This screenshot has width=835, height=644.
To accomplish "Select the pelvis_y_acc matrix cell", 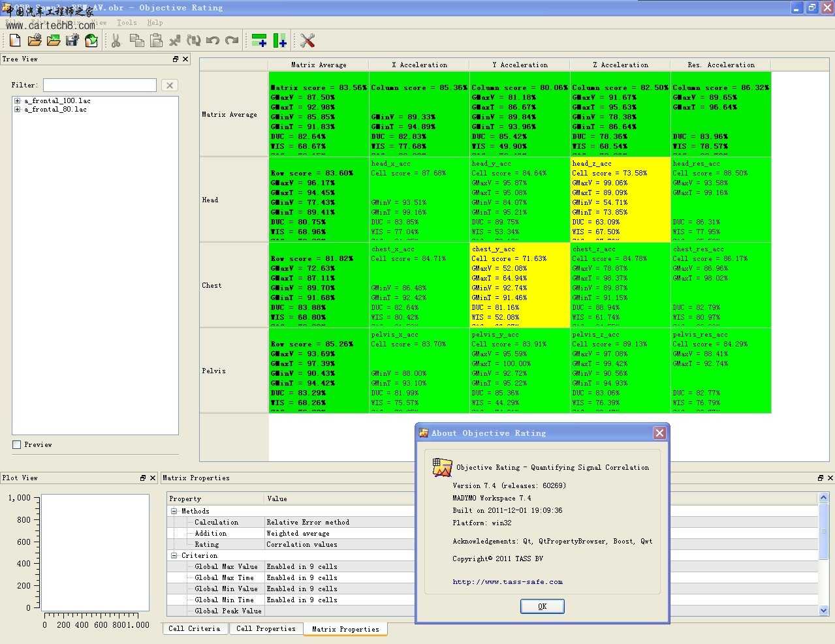I will tap(520, 371).
